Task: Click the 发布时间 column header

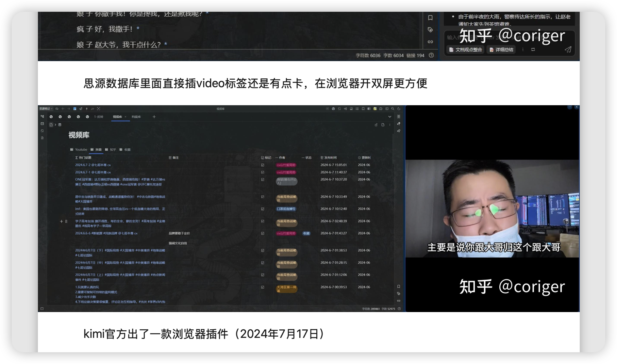Action: coord(328,157)
